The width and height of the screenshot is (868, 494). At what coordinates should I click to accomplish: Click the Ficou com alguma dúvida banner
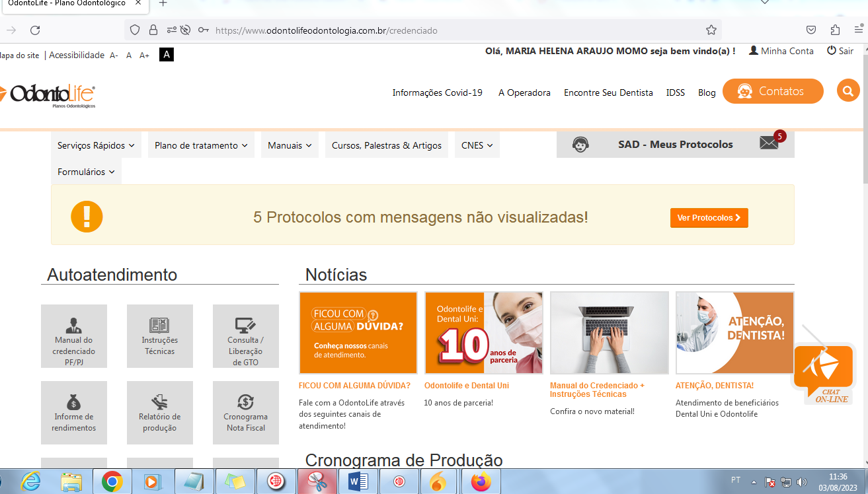pyautogui.click(x=358, y=333)
